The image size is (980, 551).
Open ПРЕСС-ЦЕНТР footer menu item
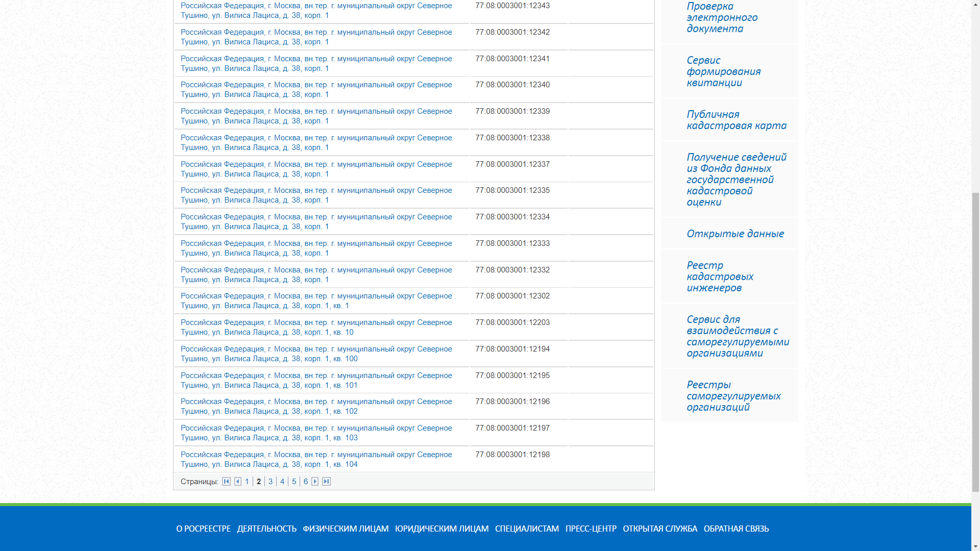pyautogui.click(x=591, y=529)
